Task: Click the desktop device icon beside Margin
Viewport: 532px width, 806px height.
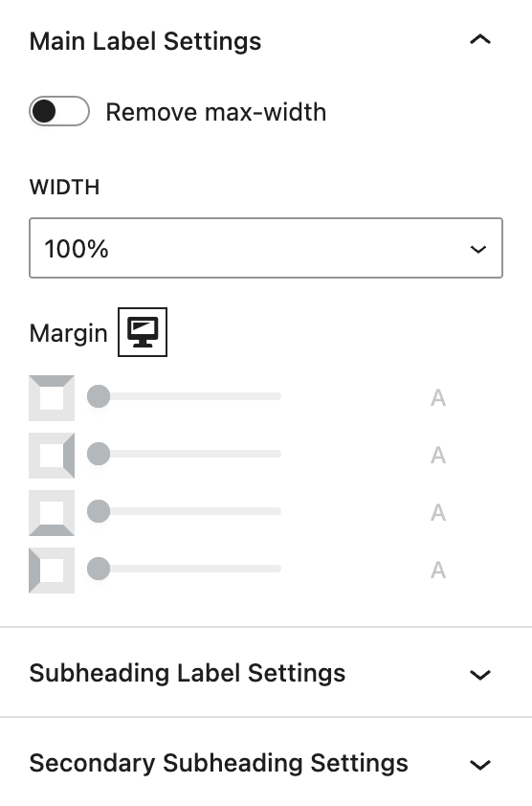Action: (143, 332)
